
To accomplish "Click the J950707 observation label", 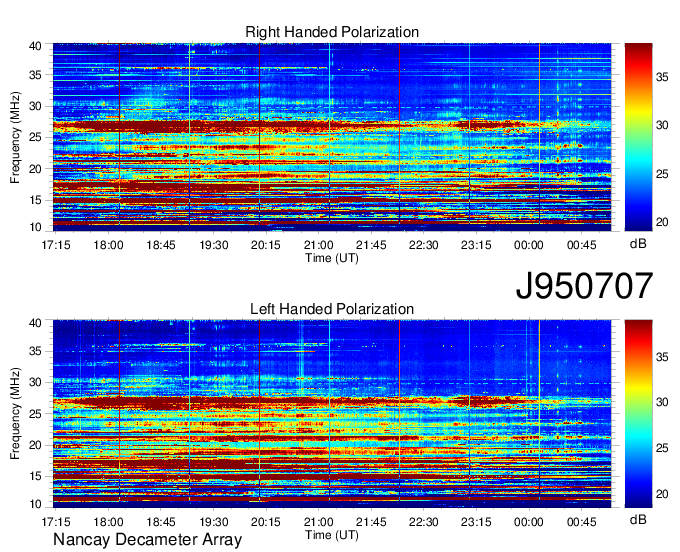I will pyautogui.click(x=584, y=286).
